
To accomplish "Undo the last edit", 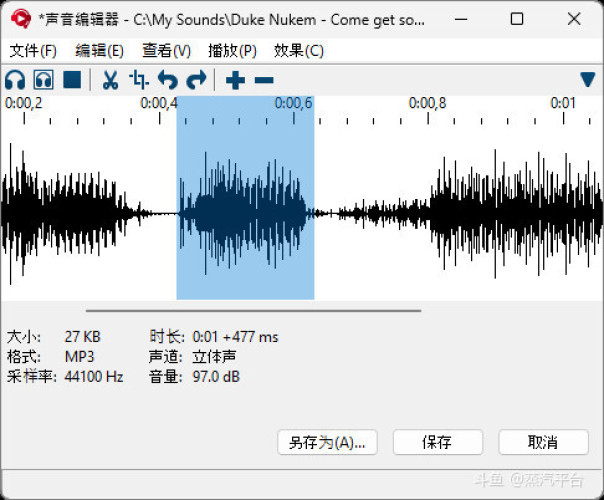I will pyautogui.click(x=168, y=80).
